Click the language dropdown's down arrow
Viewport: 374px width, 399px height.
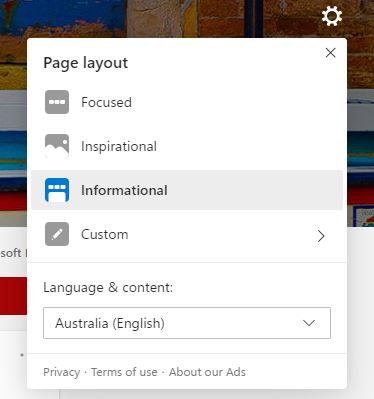point(309,323)
